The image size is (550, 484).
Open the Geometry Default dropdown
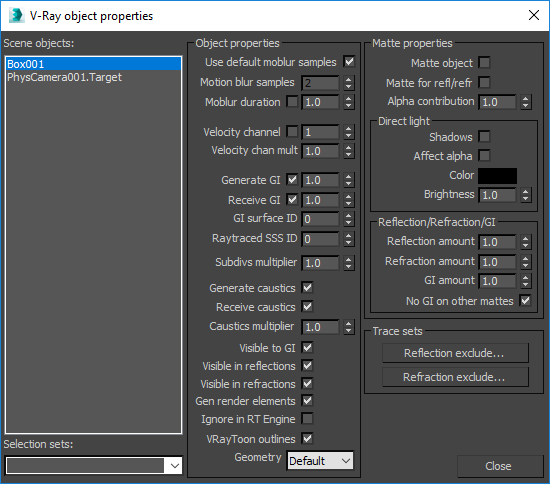[320, 461]
